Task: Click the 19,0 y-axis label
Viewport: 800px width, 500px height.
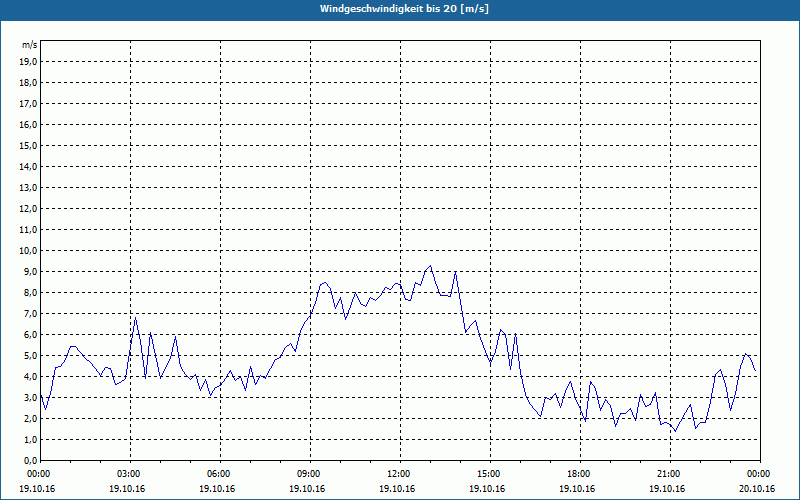Action: point(28,62)
